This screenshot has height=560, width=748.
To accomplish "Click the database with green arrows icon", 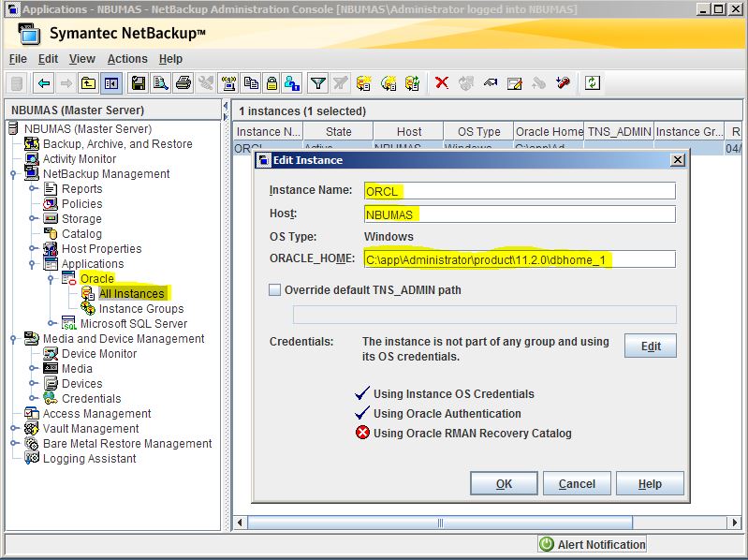I will coord(412,83).
